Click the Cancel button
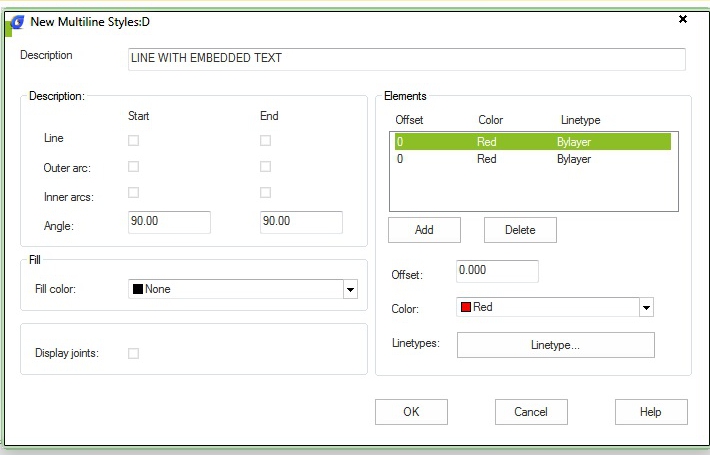Viewport: 710px width, 455px height. coord(531,412)
